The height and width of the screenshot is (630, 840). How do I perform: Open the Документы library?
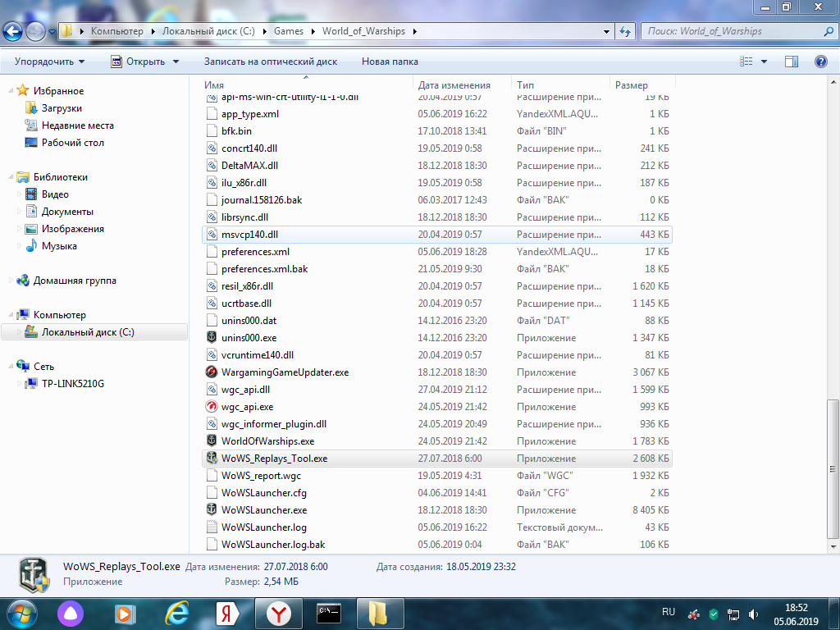67,212
